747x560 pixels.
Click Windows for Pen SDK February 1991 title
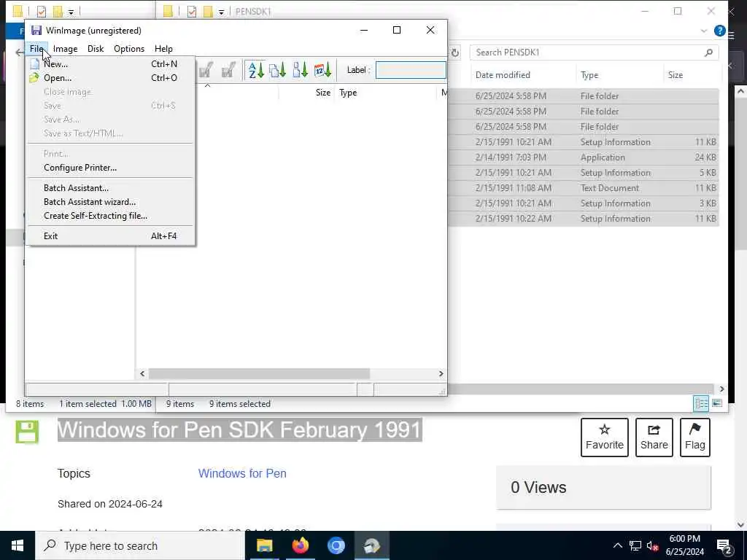coord(239,429)
